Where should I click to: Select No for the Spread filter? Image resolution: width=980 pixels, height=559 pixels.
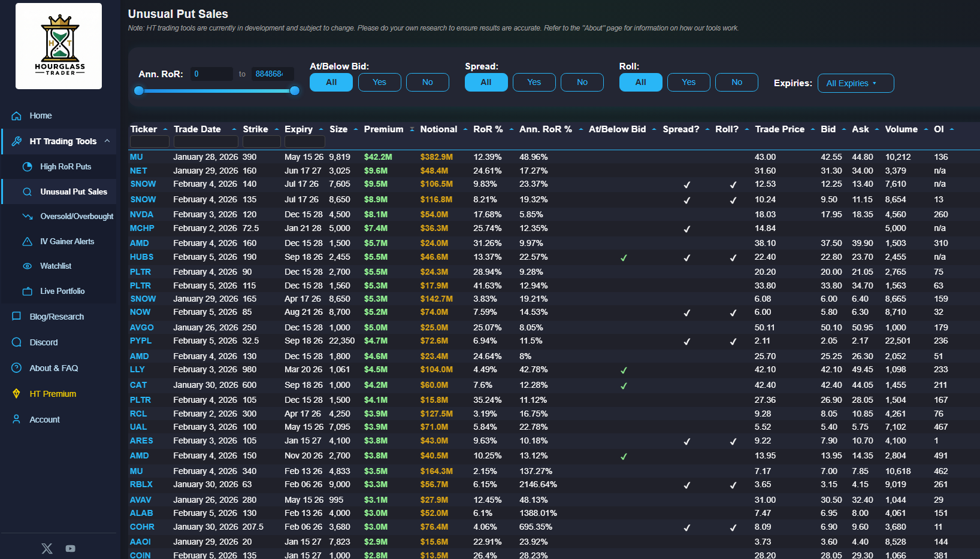pos(582,83)
